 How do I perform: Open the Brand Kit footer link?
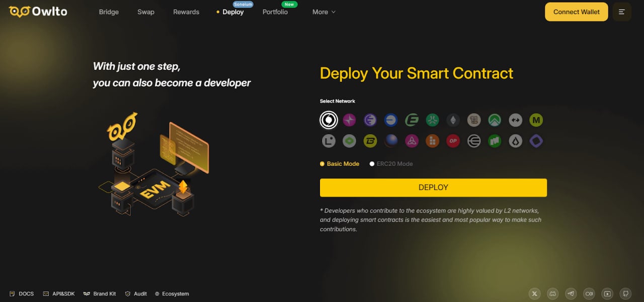[100, 294]
